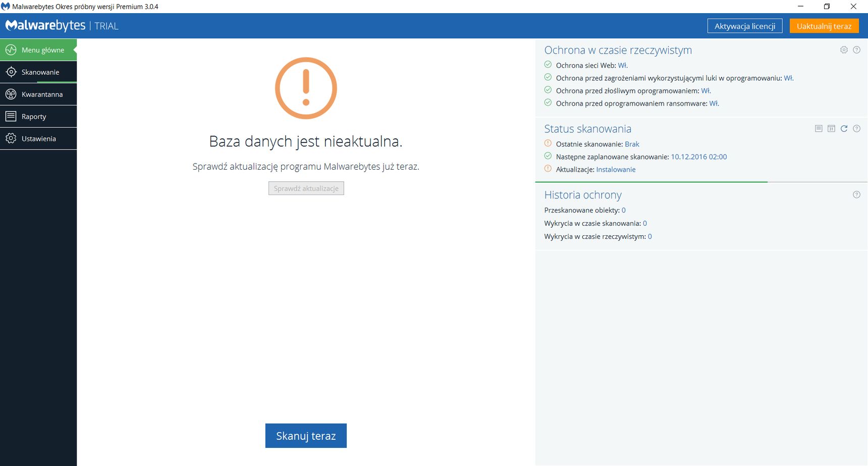The width and height of the screenshot is (868, 466).
Task: Toggle ransomware protection Wł. link
Action: click(714, 103)
